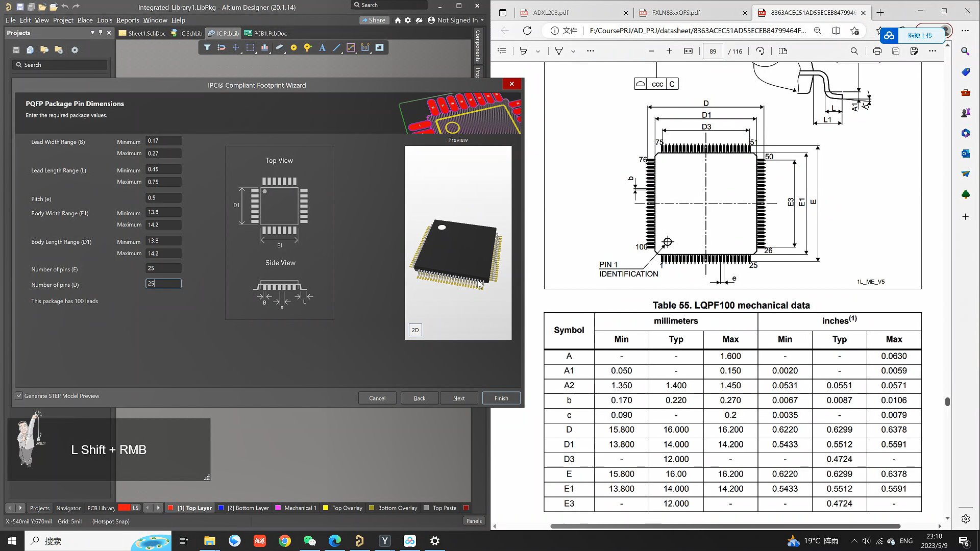Select the Place 3D body component tool

point(279,47)
